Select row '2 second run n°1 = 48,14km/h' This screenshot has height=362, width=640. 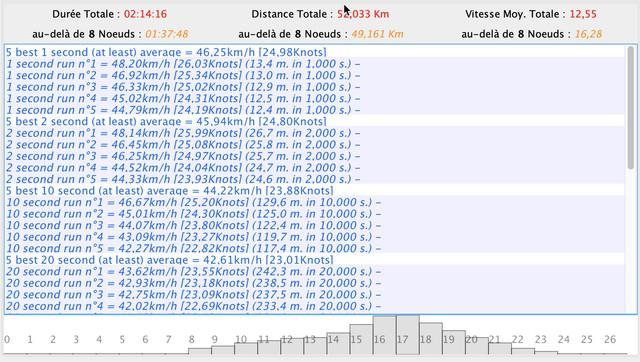coord(315,133)
